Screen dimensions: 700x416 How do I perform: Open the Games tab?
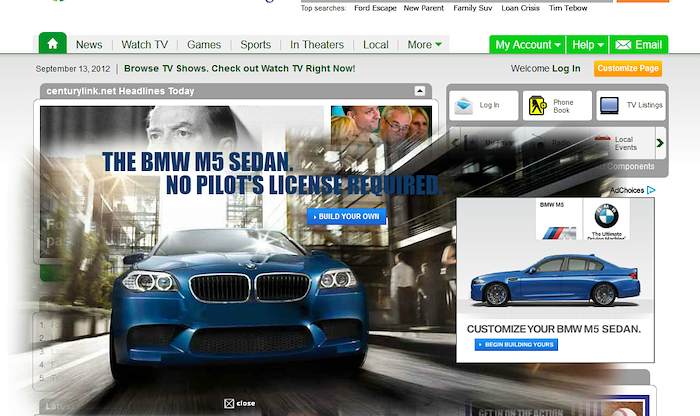click(x=204, y=45)
